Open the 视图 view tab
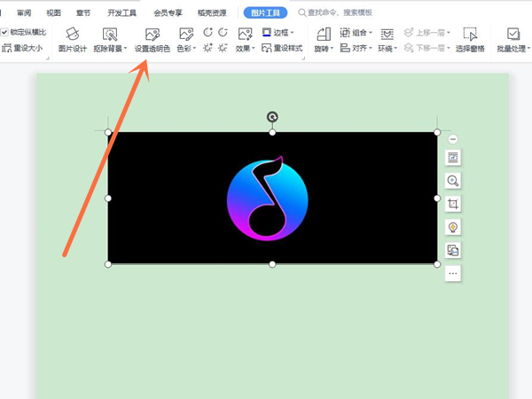The image size is (532, 399). [54, 13]
